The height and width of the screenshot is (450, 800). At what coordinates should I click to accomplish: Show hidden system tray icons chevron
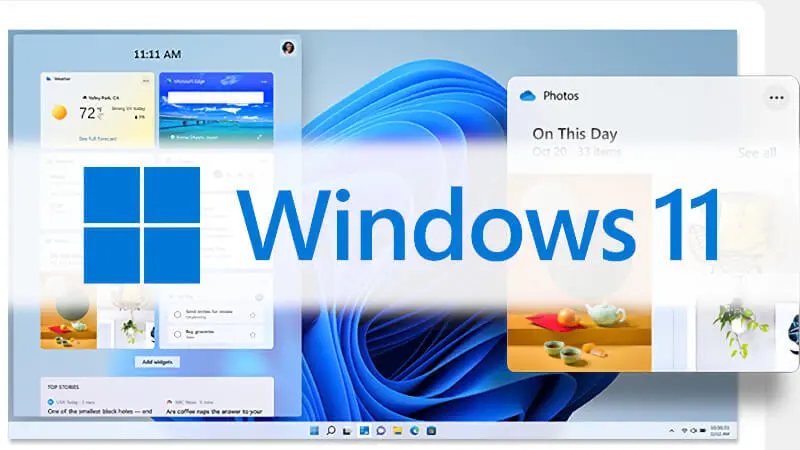(x=671, y=431)
